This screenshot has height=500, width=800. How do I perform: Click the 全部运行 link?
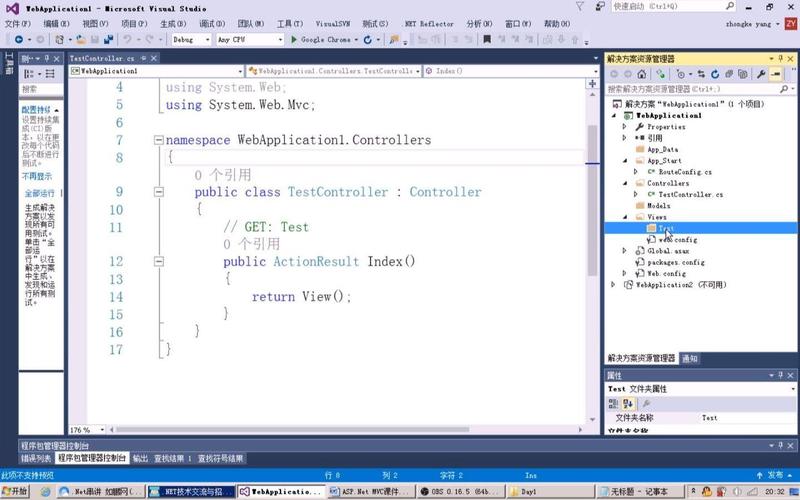coord(39,193)
